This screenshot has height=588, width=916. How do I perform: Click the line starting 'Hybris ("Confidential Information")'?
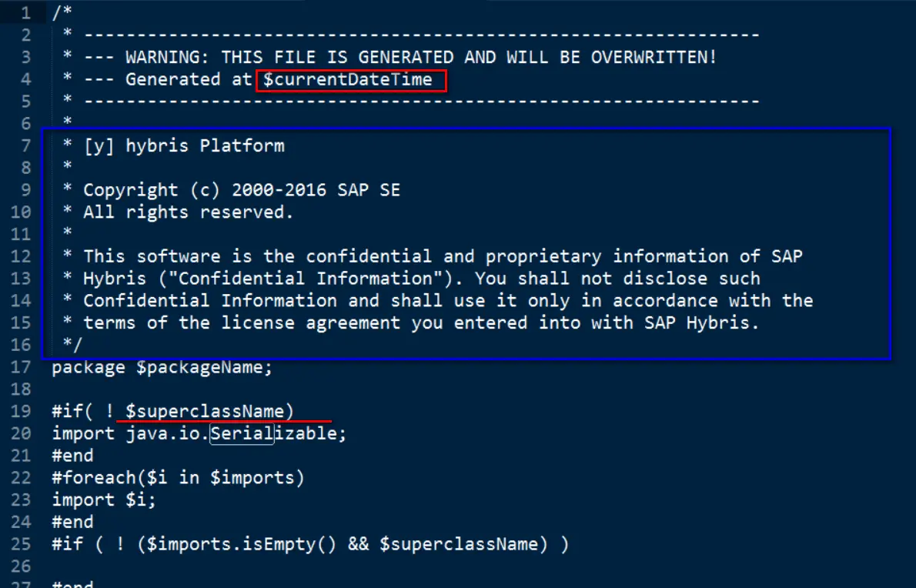click(x=422, y=279)
